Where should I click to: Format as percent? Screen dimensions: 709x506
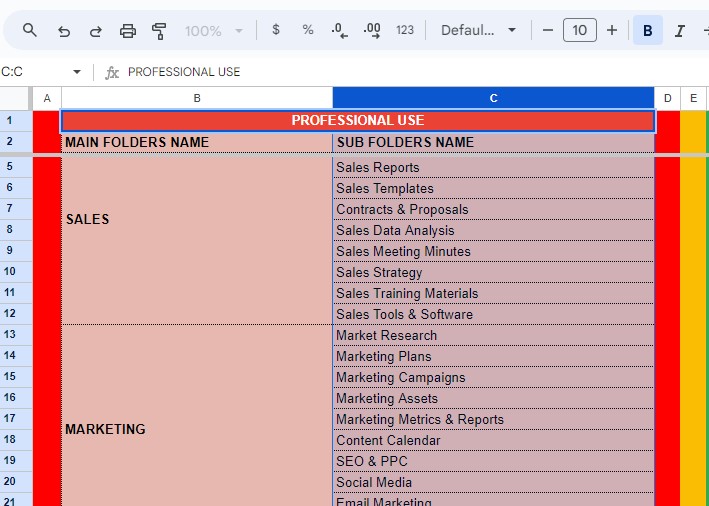[x=308, y=30]
